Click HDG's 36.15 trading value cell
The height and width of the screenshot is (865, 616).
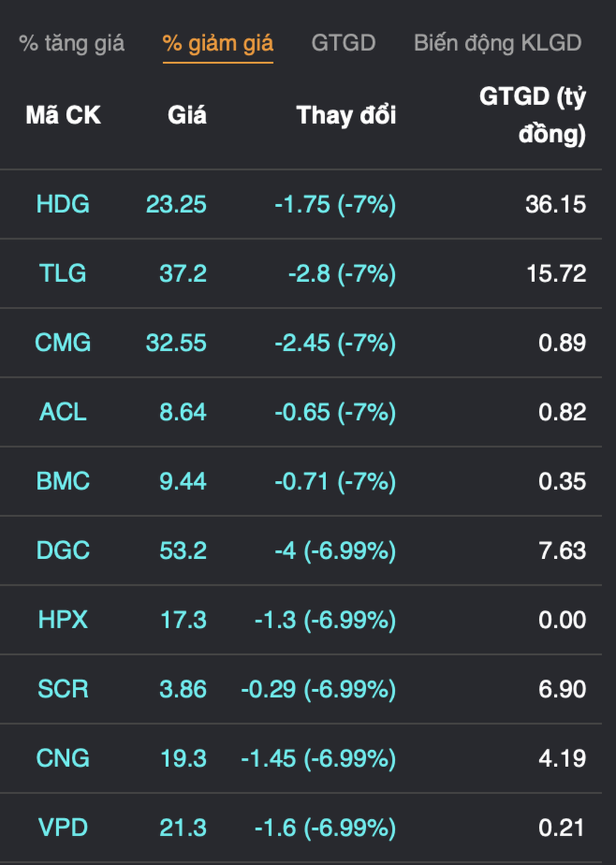[x=555, y=204]
